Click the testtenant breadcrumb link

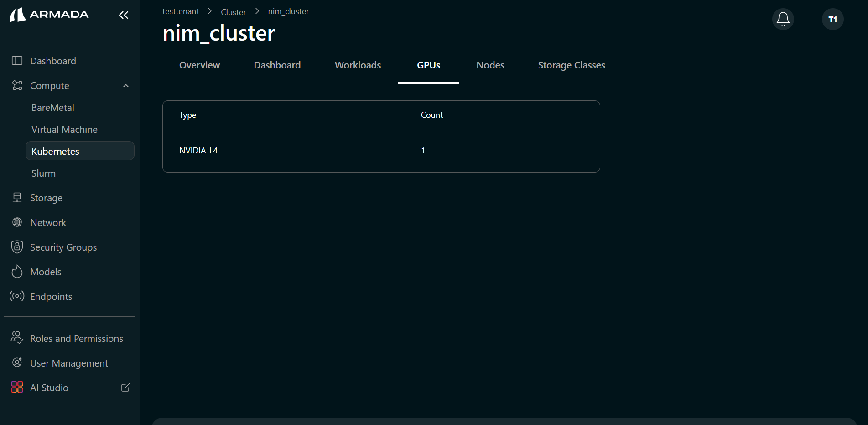pyautogui.click(x=180, y=11)
